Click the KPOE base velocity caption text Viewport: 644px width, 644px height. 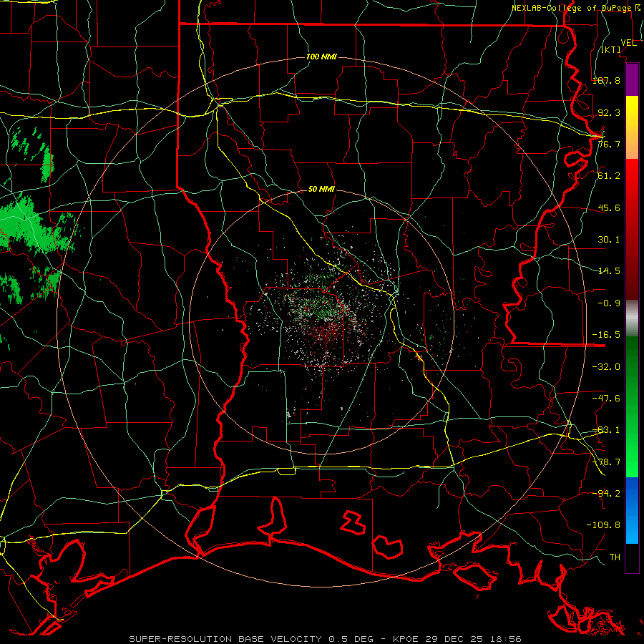326,639
